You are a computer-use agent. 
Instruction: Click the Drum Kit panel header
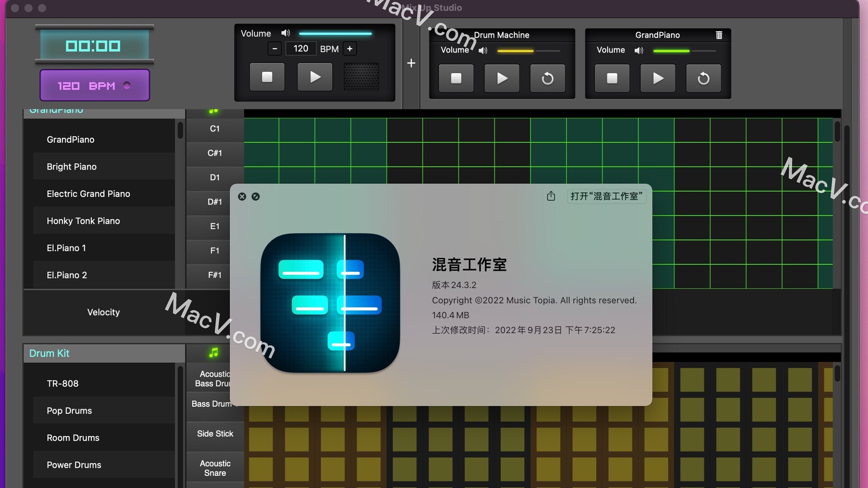(104, 353)
